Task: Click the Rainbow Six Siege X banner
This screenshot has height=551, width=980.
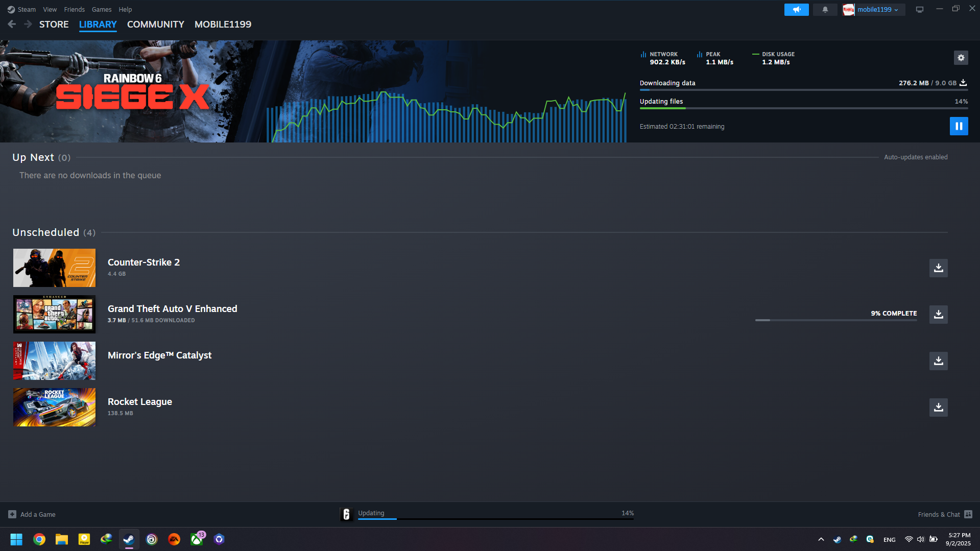Action: [x=133, y=91]
